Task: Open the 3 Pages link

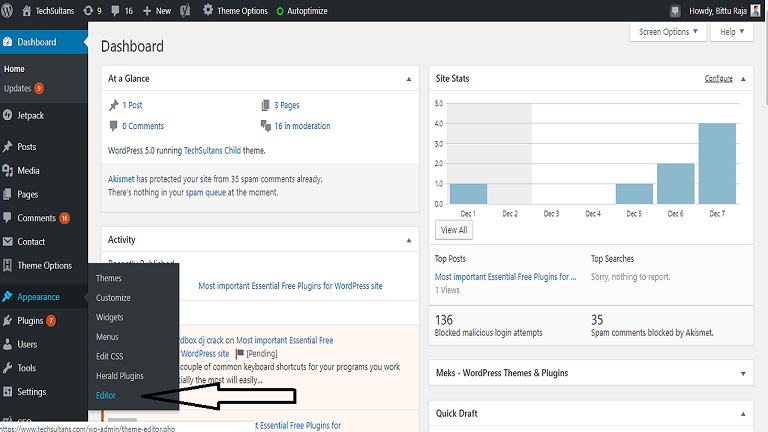Action: (287, 105)
